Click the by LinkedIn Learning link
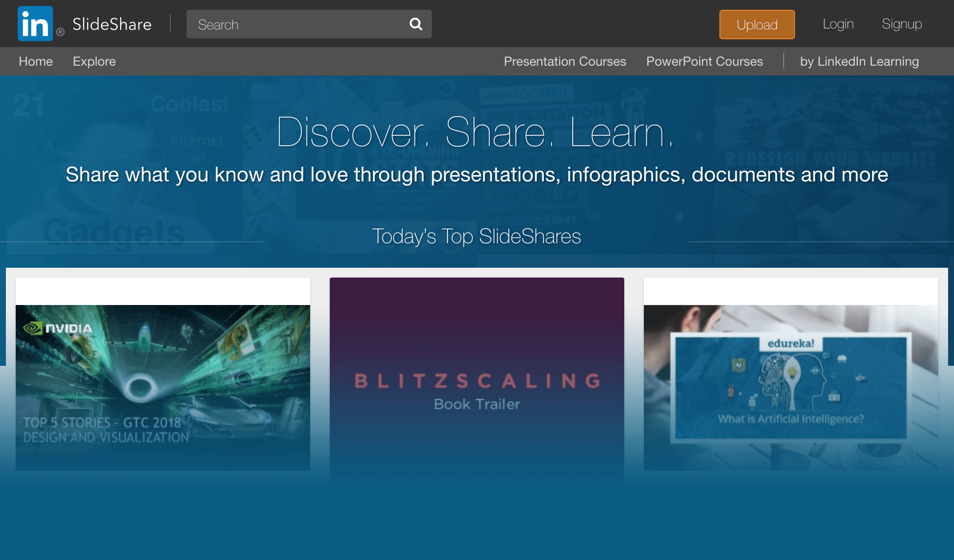954x560 pixels. 859,61
